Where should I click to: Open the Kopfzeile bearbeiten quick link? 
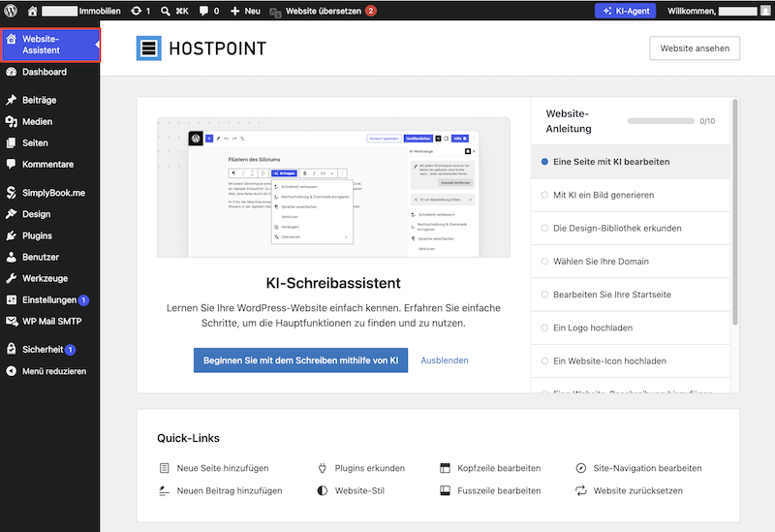[490, 468]
